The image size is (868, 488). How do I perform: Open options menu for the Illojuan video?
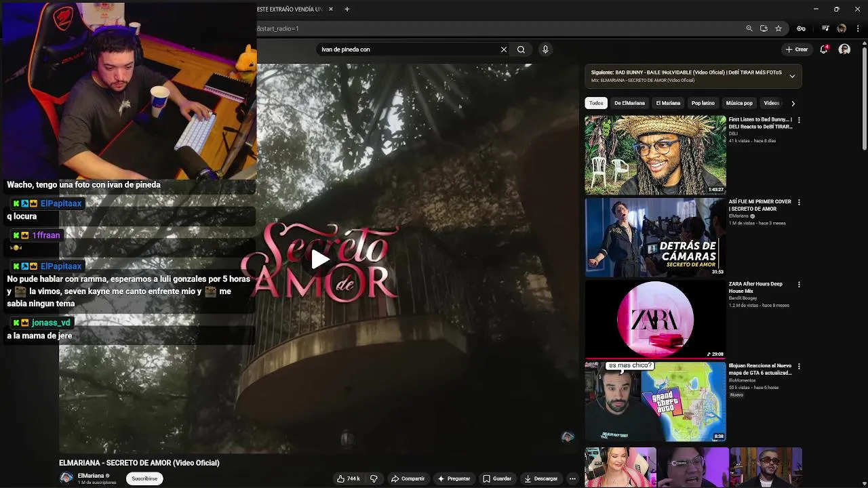coord(799,366)
